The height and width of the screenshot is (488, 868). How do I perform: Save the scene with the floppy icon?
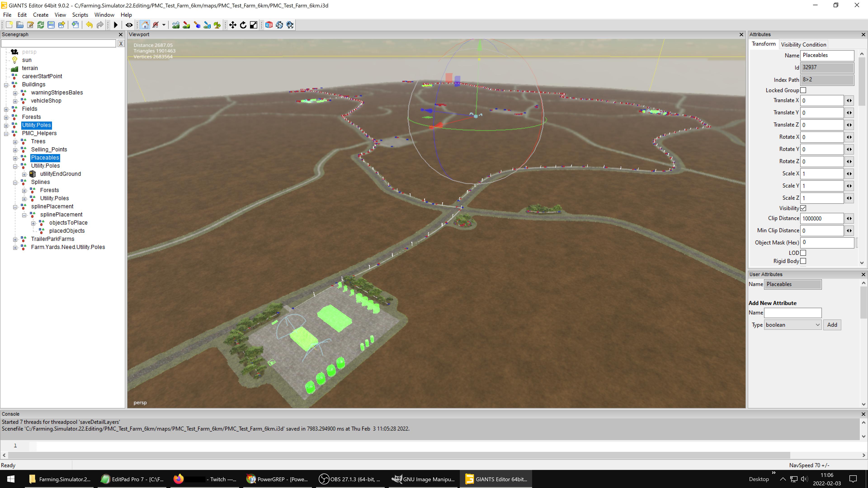pos(51,25)
